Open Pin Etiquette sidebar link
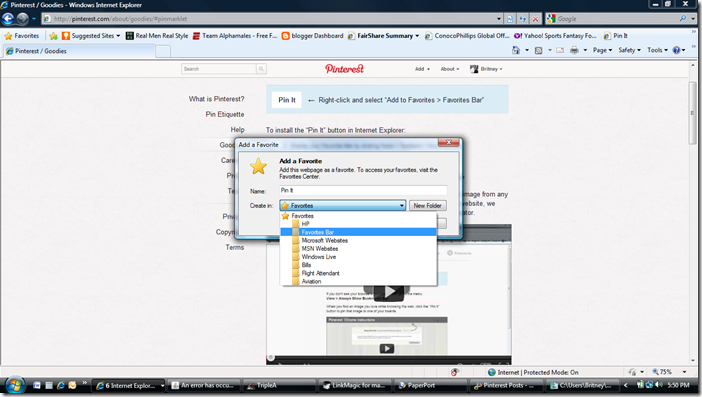This screenshot has width=702, height=397. tap(225, 114)
